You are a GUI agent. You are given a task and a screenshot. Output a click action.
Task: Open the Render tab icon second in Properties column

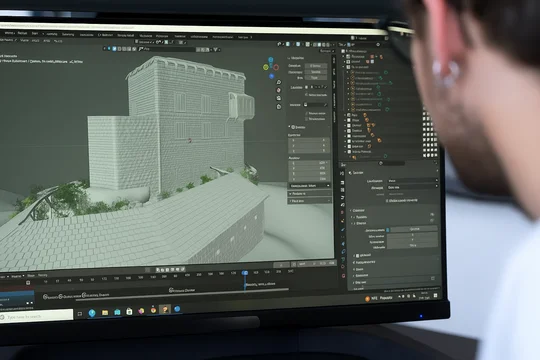[x=342, y=182]
